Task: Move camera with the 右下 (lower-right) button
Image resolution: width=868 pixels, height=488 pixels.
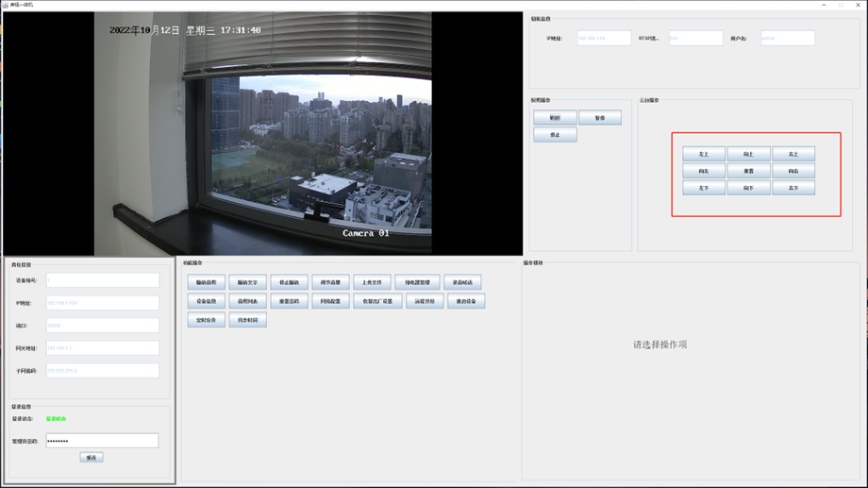Action: (793, 188)
